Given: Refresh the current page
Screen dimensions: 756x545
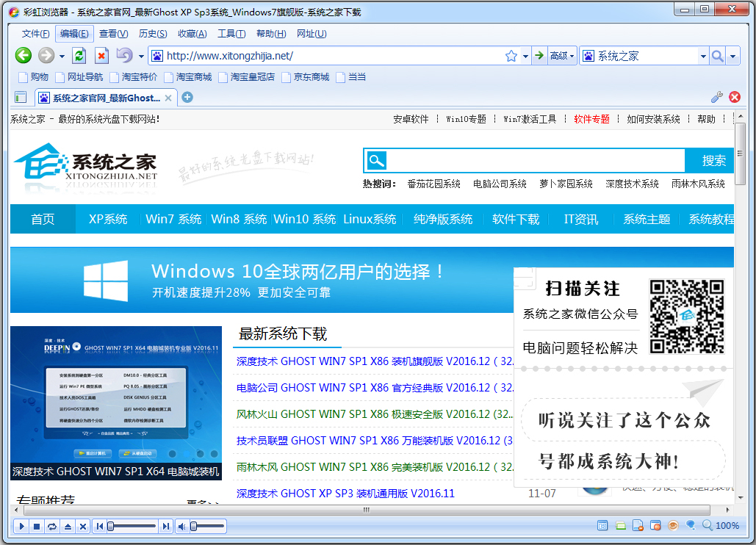Looking at the screenshot, I should (x=79, y=56).
